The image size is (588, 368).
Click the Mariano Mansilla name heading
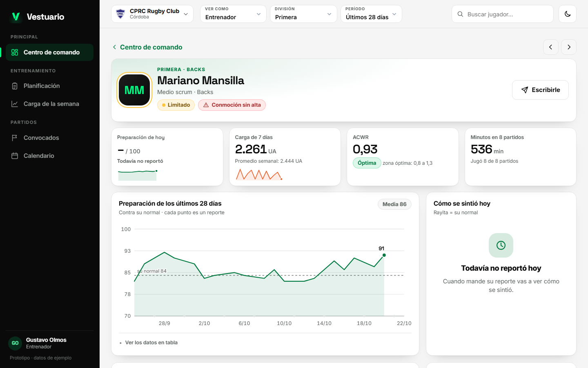click(200, 81)
